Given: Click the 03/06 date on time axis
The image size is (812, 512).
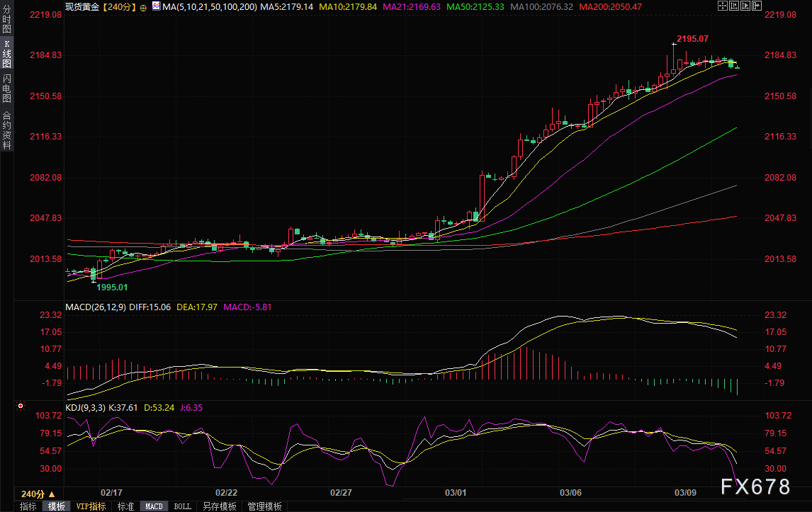Looking at the screenshot, I should coord(570,492).
